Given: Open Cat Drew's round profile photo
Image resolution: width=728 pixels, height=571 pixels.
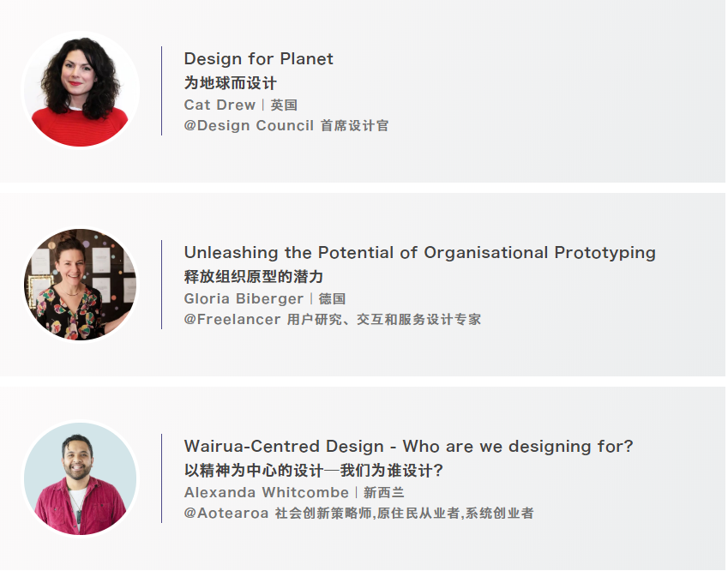Looking at the screenshot, I should (81, 90).
